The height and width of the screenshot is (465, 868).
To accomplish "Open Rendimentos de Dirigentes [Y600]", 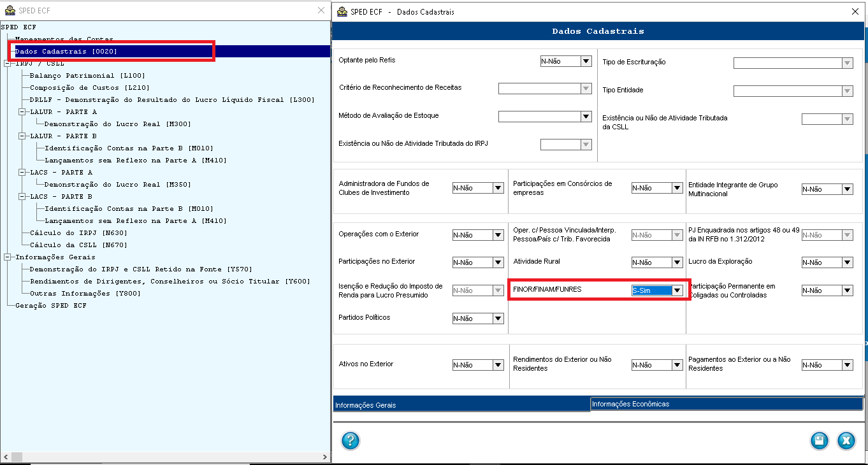I will click(170, 282).
